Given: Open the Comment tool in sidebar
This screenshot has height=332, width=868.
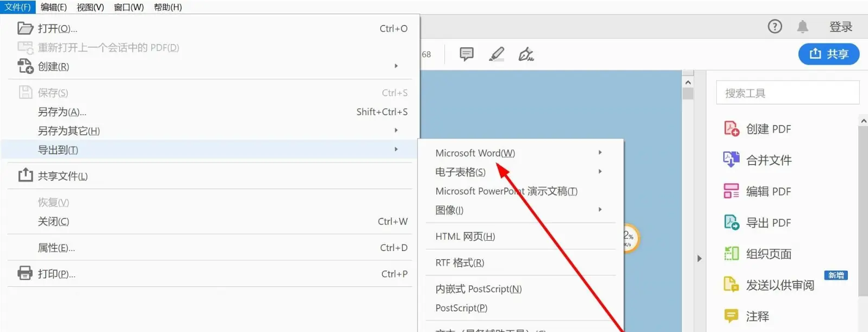Looking at the screenshot, I should point(731,316).
